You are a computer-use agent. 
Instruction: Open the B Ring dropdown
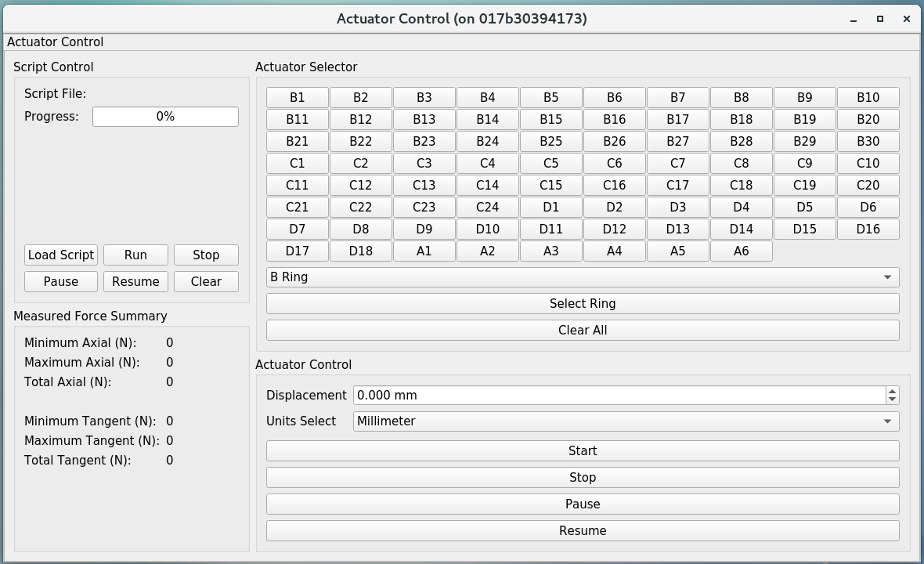click(582, 277)
